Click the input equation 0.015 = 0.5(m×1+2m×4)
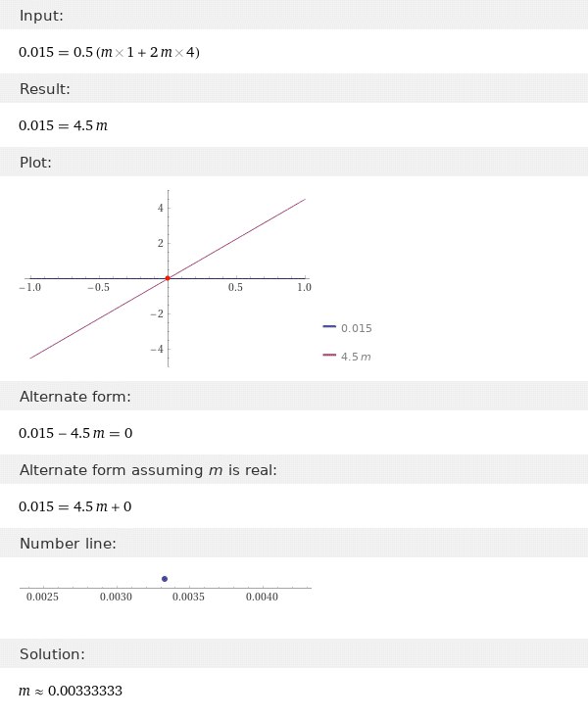Screen dimensions: 588x719 [x=109, y=53]
